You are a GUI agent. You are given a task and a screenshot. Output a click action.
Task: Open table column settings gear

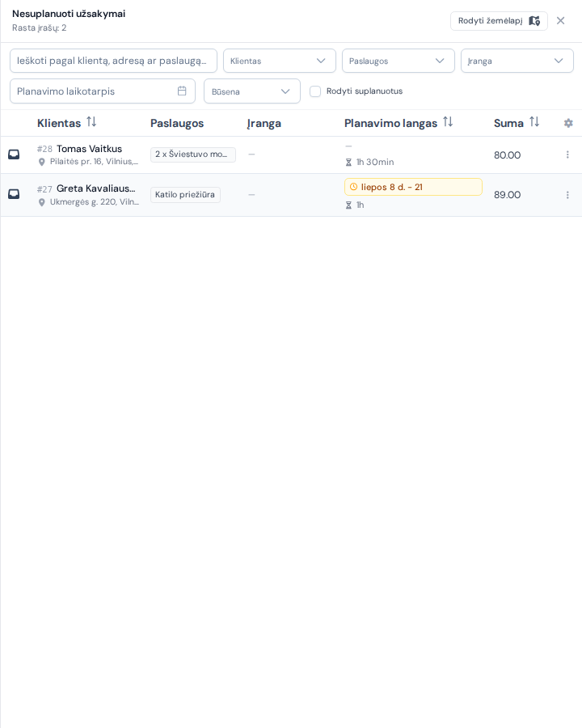tap(568, 123)
